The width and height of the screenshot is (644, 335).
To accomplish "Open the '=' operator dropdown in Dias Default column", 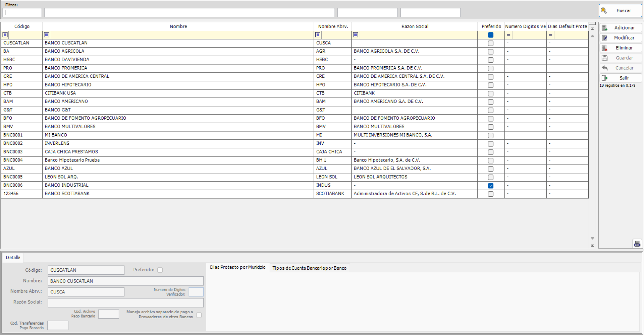I will pos(550,35).
